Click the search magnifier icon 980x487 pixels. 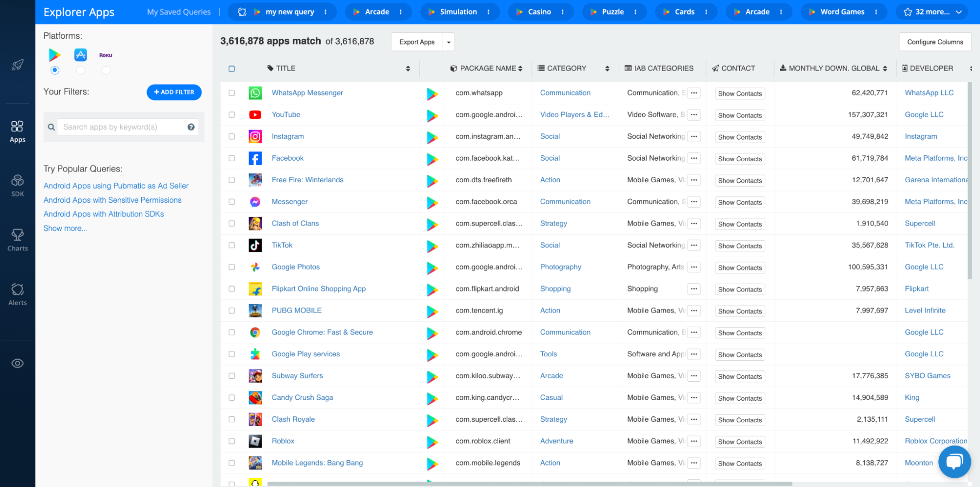(51, 127)
